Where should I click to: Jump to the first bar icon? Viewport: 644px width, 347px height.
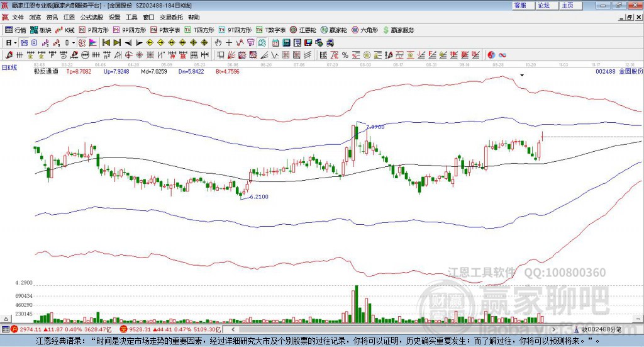tap(106, 43)
